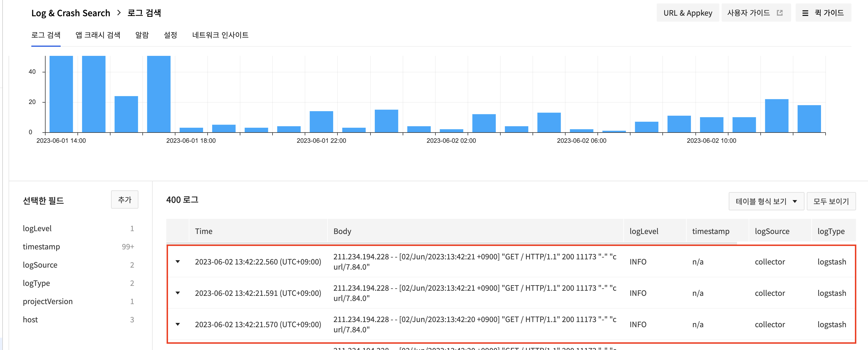The width and height of the screenshot is (868, 350).
Task: Click the external link icon beside 사용자 가이드
Action: point(779,13)
